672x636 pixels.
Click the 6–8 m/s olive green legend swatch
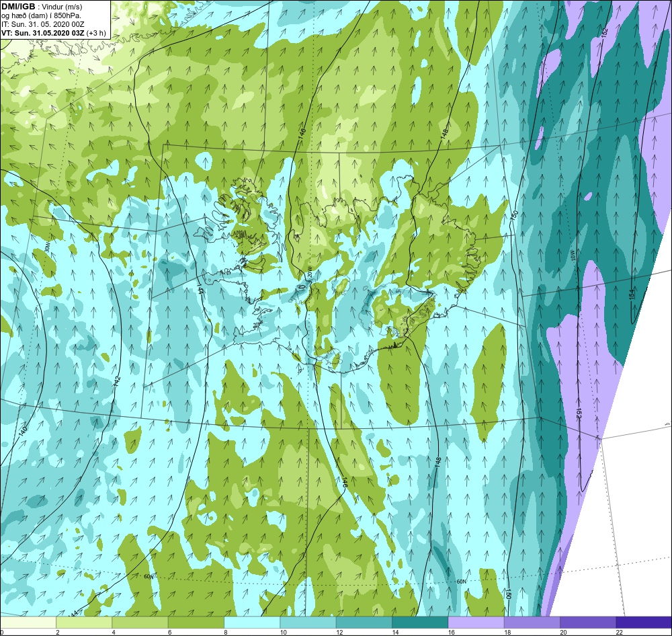coord(196,621)
